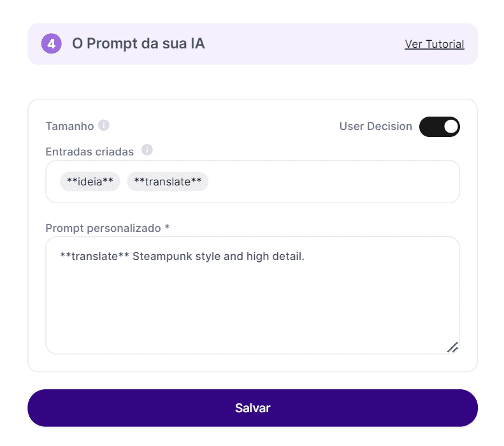
Task: Select the **translate** input chip
Action: pos(168,182)
